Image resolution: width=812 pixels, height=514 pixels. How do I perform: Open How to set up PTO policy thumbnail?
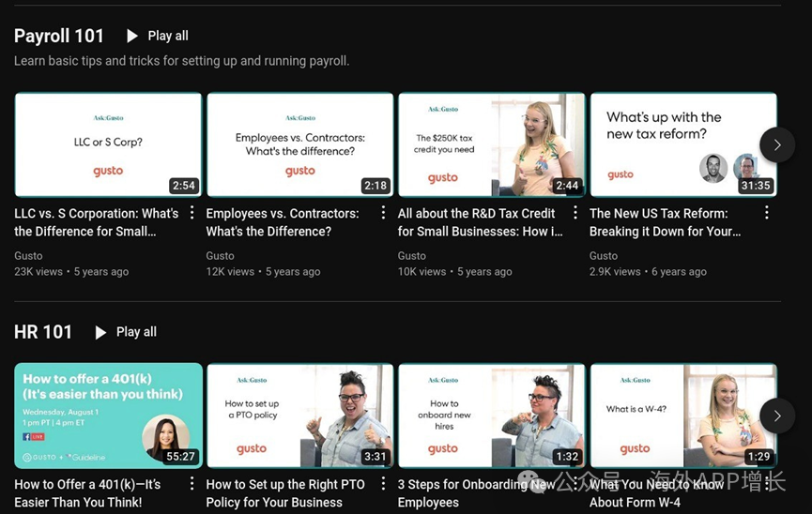coord(300,416)
